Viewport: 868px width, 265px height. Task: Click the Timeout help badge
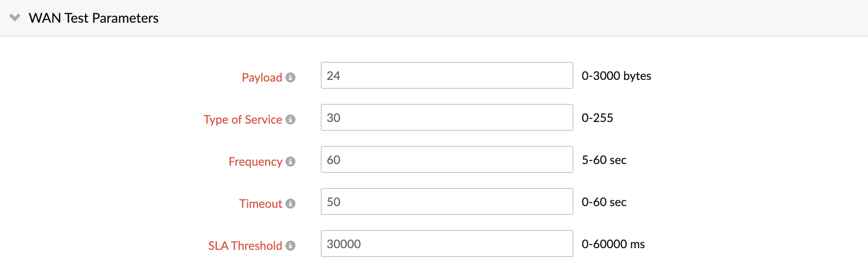(x=291, y=204)
